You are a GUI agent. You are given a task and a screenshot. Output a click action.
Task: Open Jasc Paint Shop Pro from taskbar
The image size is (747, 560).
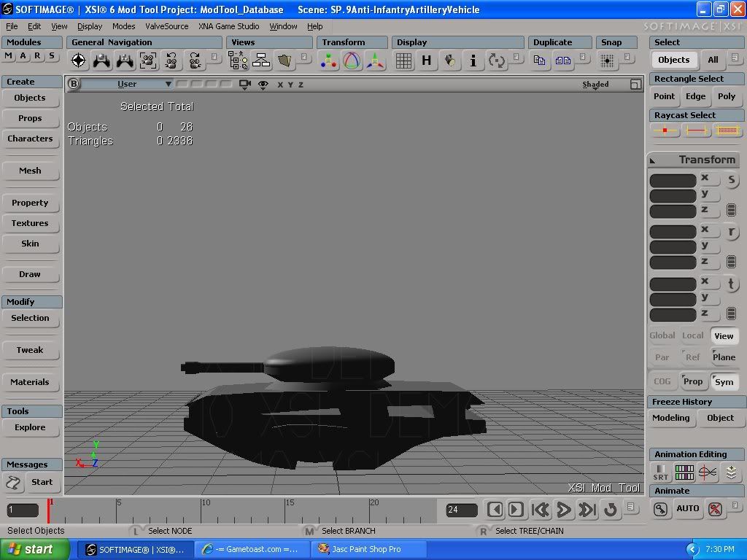click(x=367, y=549)
